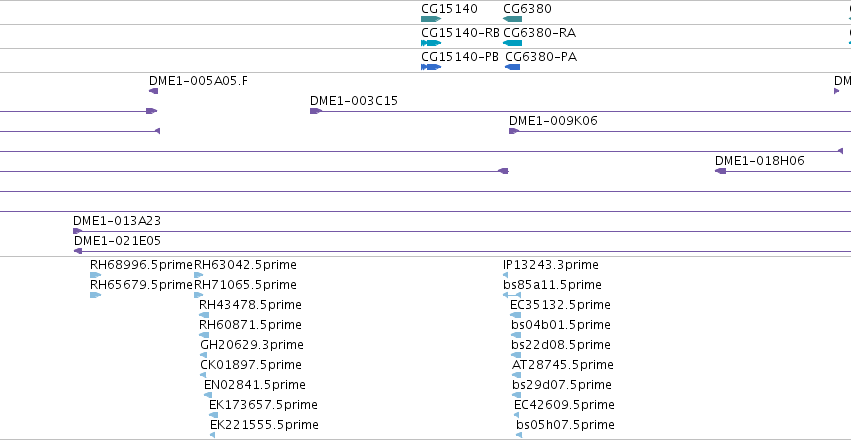Click the bs22d08.5prime EST glyph
This screenshot has width=851, height=440.
coord(516,355)
